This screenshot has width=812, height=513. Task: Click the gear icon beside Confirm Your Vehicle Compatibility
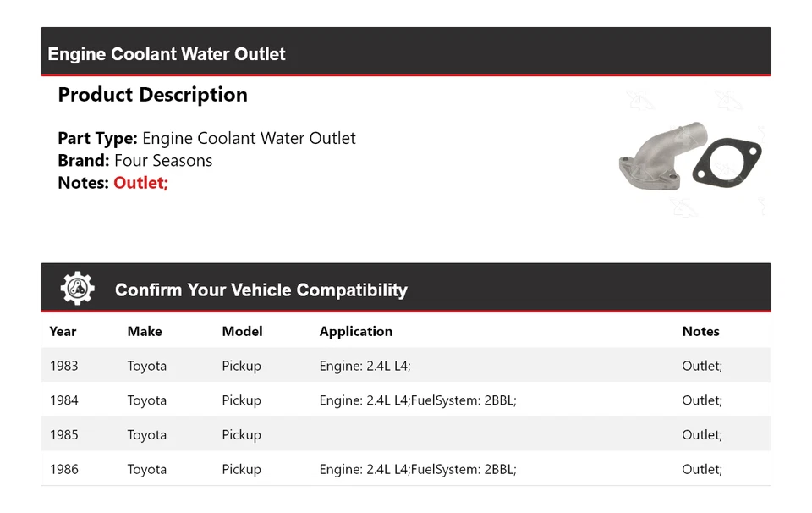click(77, 289)
